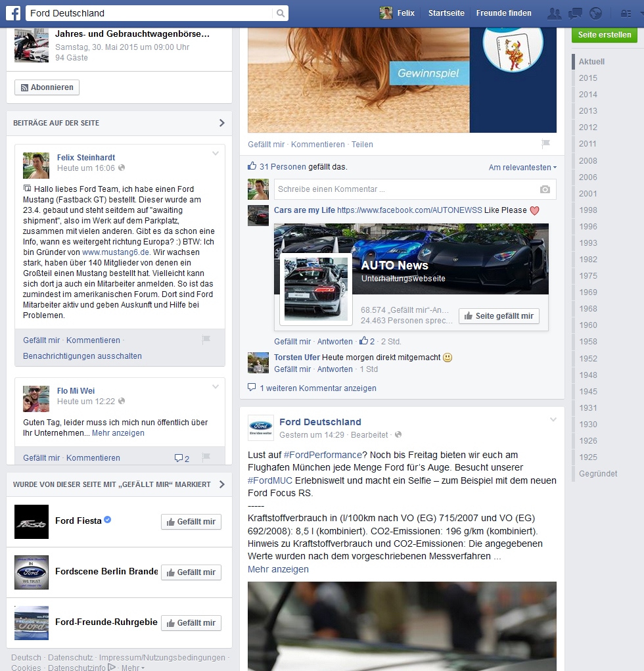Screen dimensions: 644x671
Task: Jump to 2015 on the timeline
Action: [x=588, y=78]
